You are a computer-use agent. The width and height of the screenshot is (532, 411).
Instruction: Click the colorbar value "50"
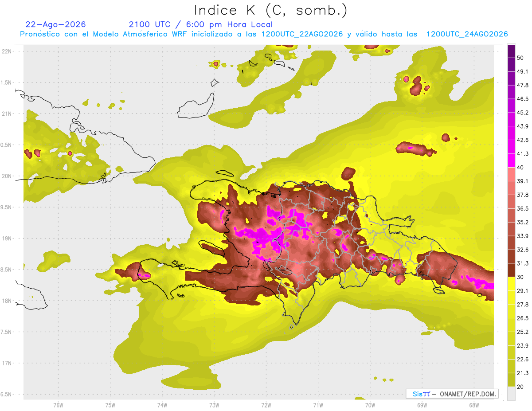(x=520, y=58)
